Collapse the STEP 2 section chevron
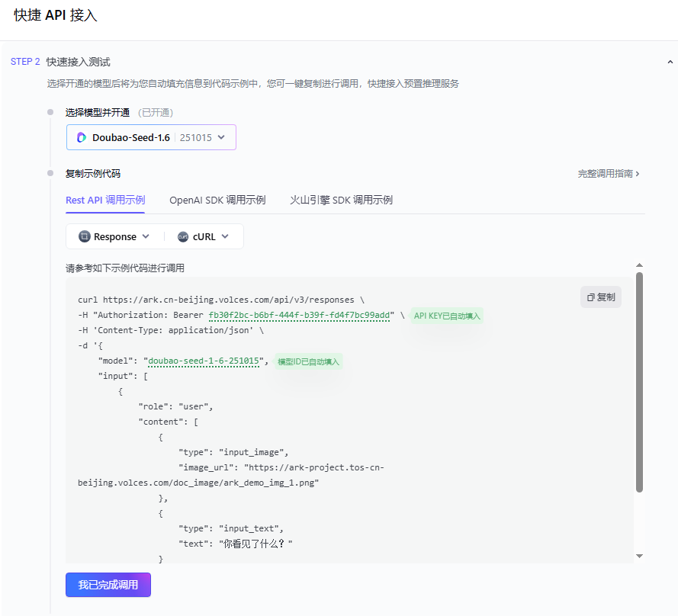The image size is (678, 616). (x=670, y=63)
